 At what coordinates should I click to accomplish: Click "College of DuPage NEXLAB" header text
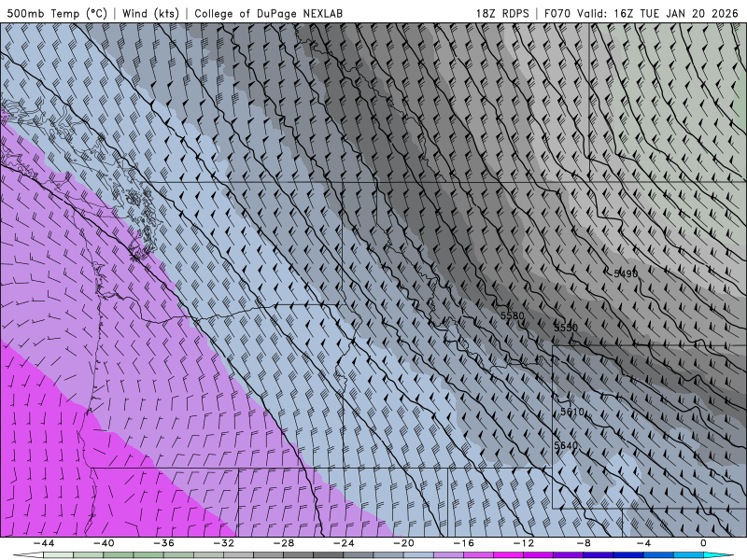[x=268, y=13]
